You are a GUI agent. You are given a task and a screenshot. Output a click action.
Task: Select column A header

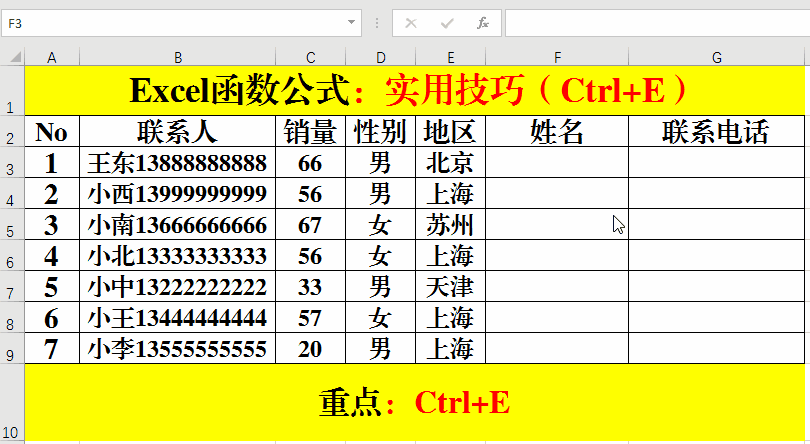point(52,57)
